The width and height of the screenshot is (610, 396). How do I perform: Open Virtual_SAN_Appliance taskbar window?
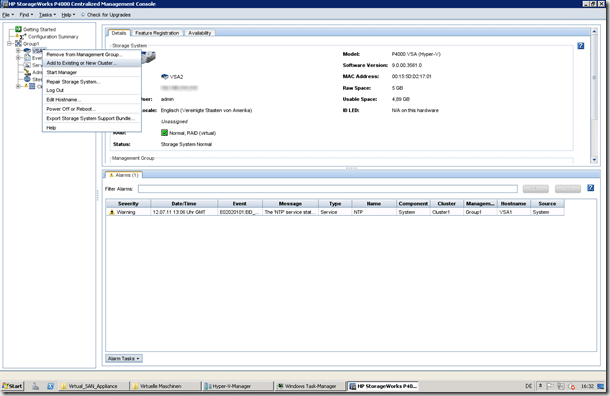tap(93, 386)
